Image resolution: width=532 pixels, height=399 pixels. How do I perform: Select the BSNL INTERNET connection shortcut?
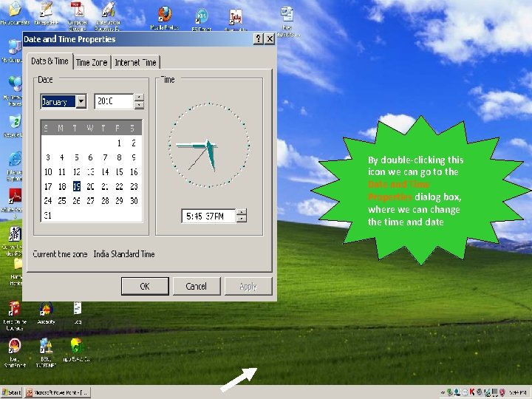46,352
